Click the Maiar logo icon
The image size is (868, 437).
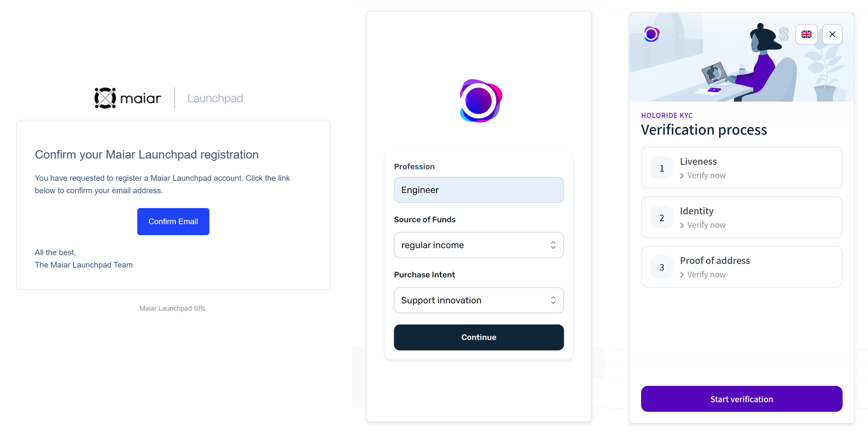(105, 98)
